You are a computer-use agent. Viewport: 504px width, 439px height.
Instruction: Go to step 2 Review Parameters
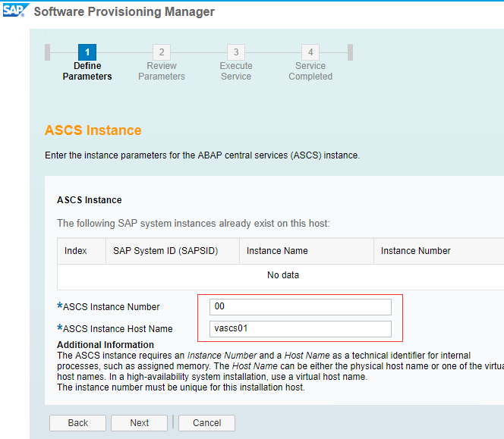click(161, 52)
